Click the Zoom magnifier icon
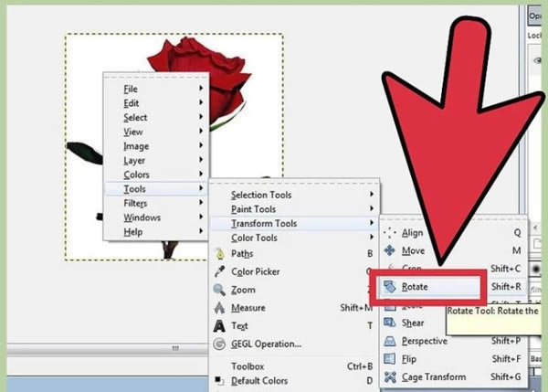This screenshot has width=548, height=392. [219, 290]
